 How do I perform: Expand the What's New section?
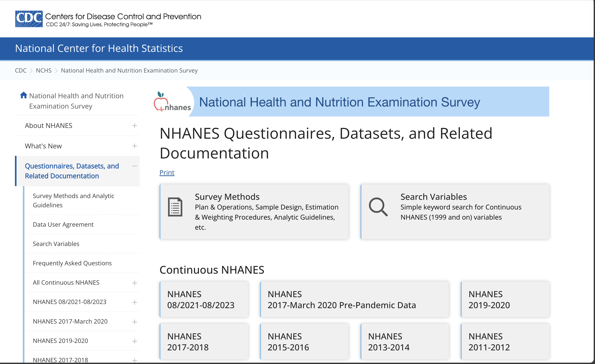(135, 146)
